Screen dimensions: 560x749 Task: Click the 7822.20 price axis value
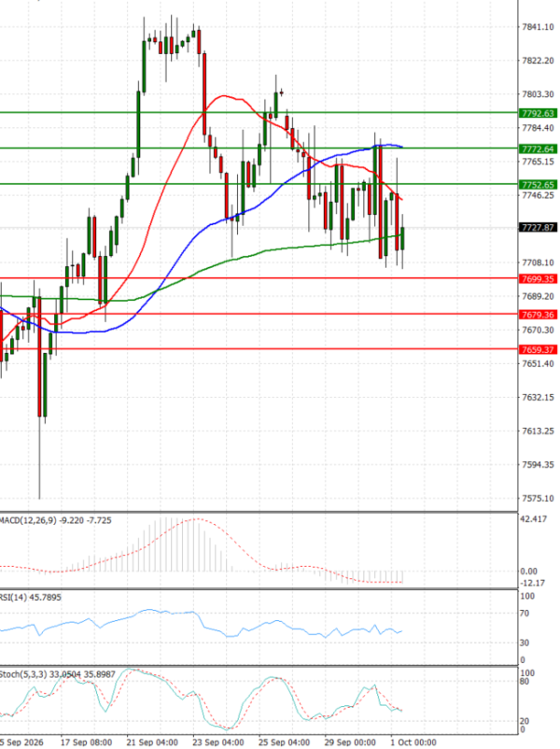(538, 61)
